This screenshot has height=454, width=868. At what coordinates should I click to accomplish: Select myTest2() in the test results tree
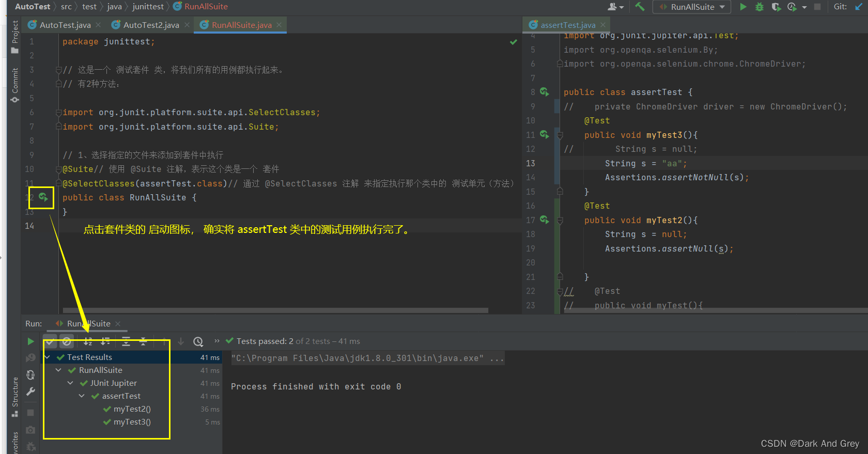tap(132, 409)
